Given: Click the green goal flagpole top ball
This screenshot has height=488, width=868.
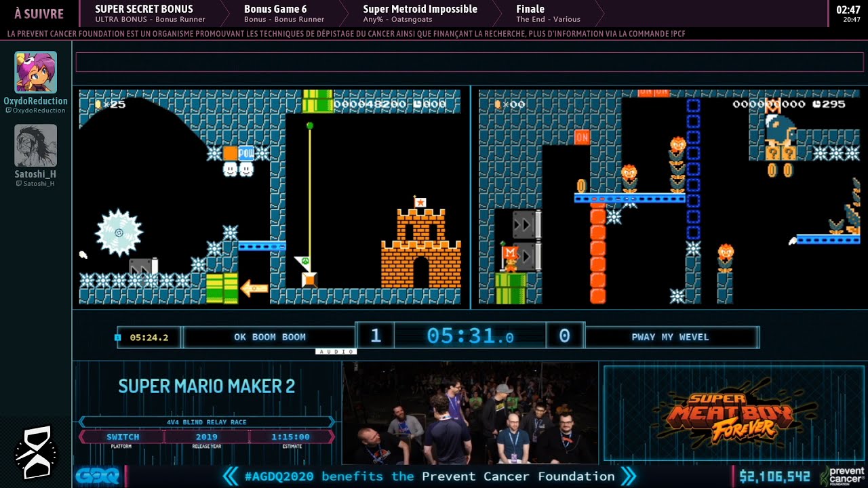Looking at the screenshot, I should pyautogui.click(x=310, y=125).
